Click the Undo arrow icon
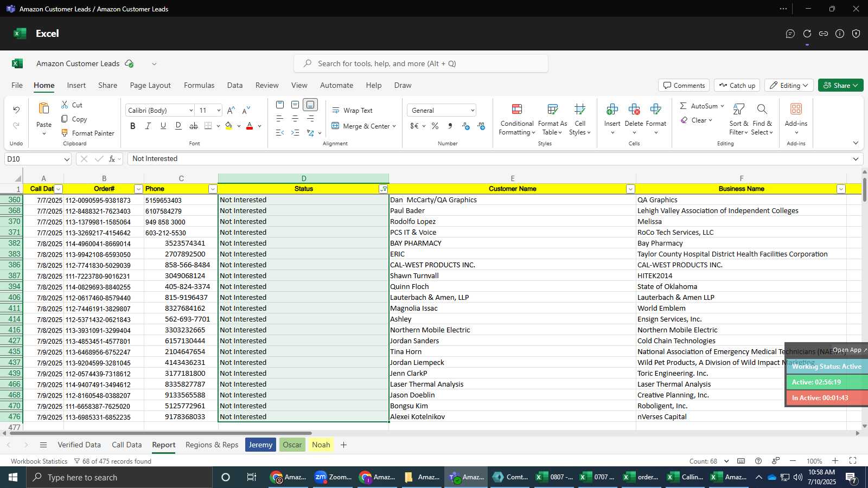Image resolution: width=868 pixels, height=488 pixels. coord(16,110)
